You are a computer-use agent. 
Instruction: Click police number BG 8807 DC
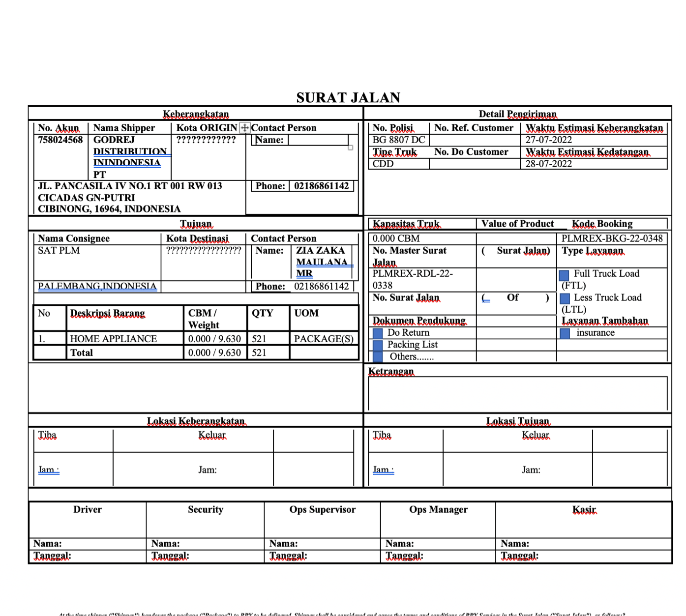click(x=399, y=140)
